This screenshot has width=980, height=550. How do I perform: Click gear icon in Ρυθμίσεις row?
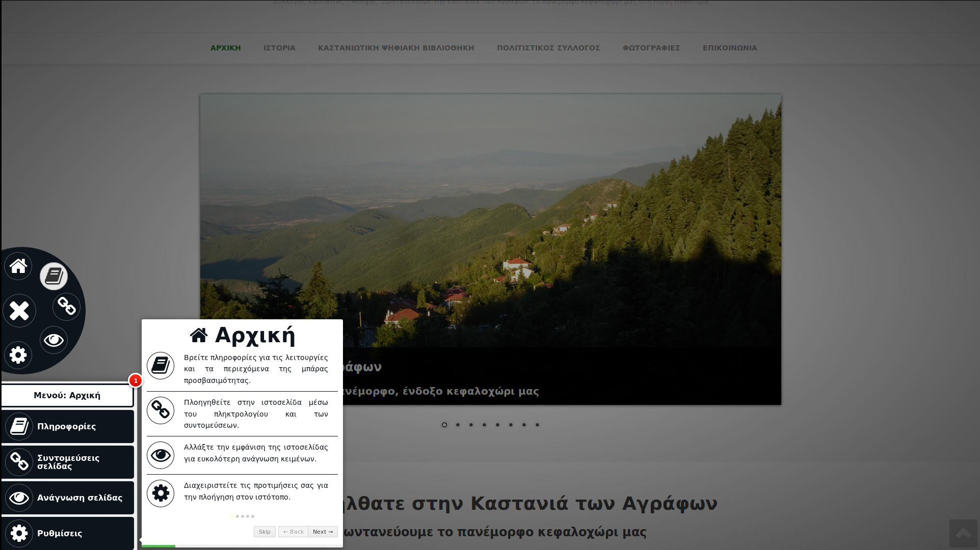19,533
